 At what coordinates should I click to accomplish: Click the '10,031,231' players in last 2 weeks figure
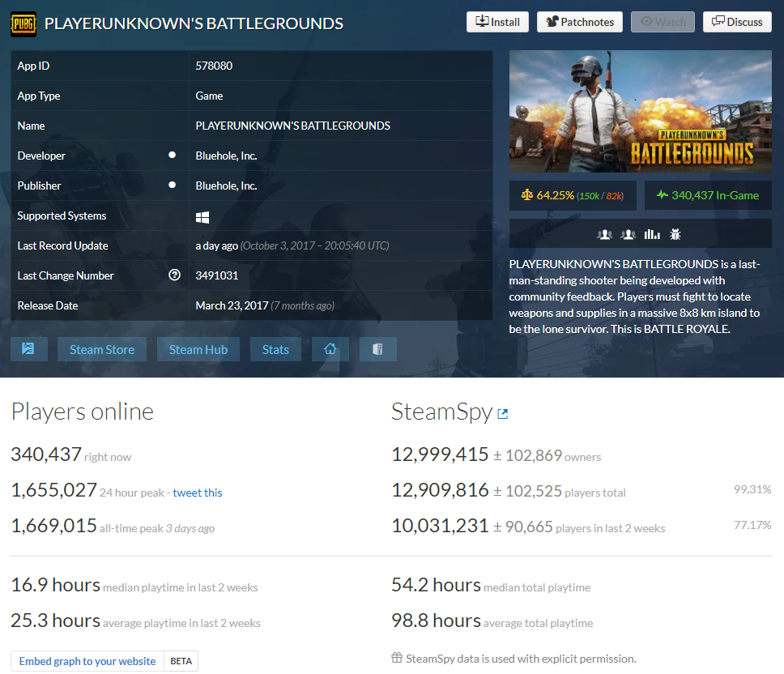click(x=440, y=526)
